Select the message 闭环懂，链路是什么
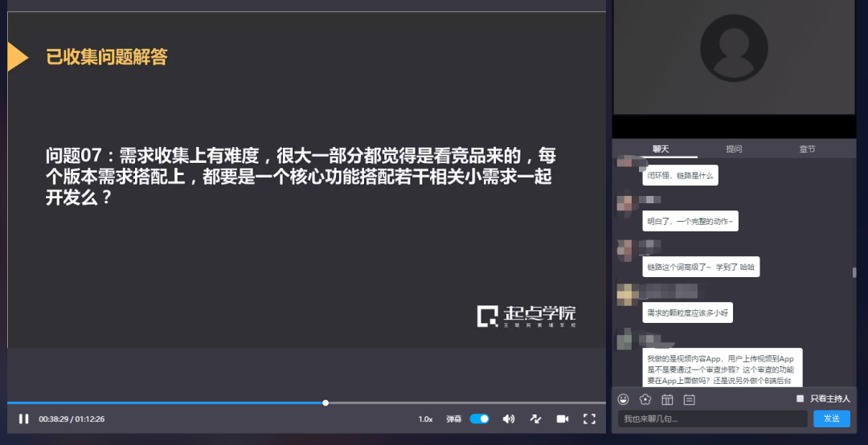This screenshot has width=868, height=445. click(680, 175)
